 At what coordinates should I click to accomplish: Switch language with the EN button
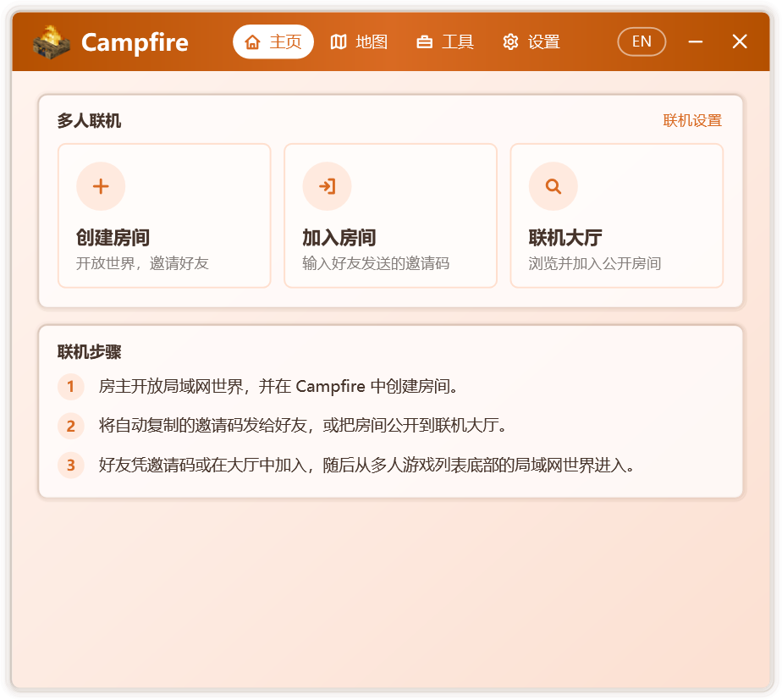coord(642,41)
